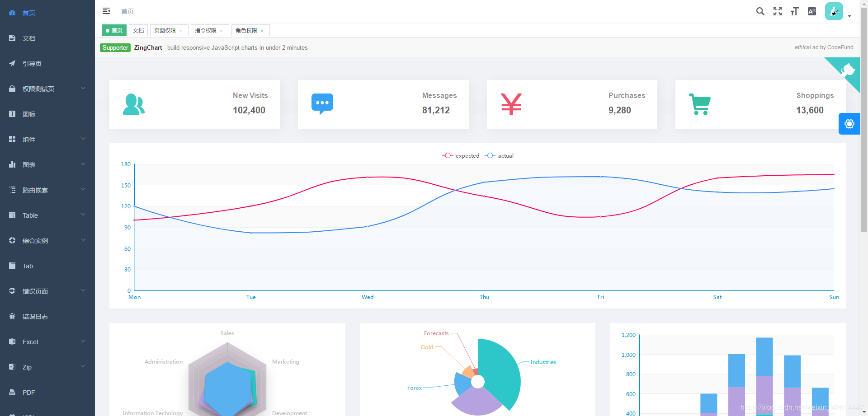
Task: Expand the 图表 sidebar menu
Action: [x=29, y=164]
